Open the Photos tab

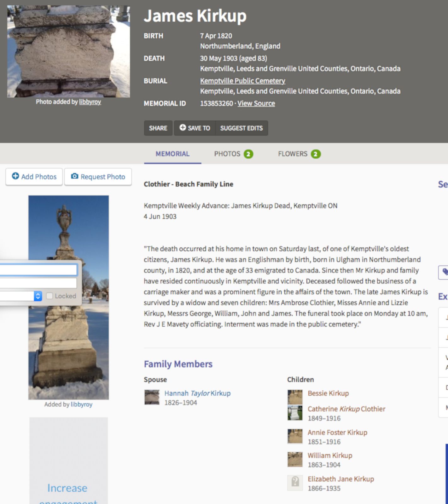[227, 154]
